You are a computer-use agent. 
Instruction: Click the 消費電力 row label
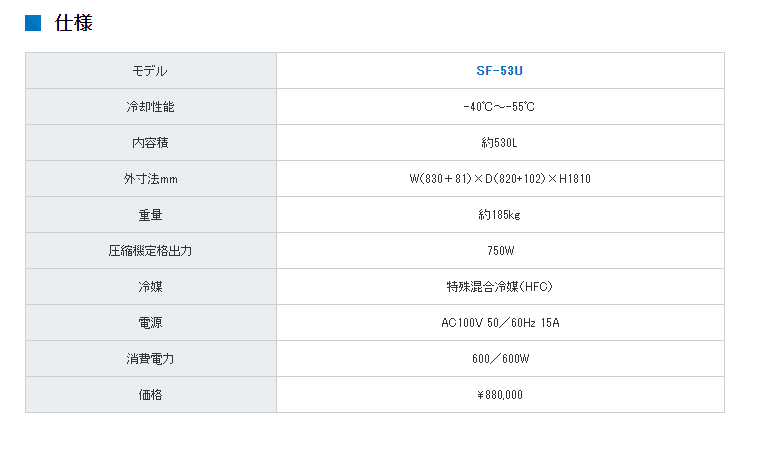[150, 359]
